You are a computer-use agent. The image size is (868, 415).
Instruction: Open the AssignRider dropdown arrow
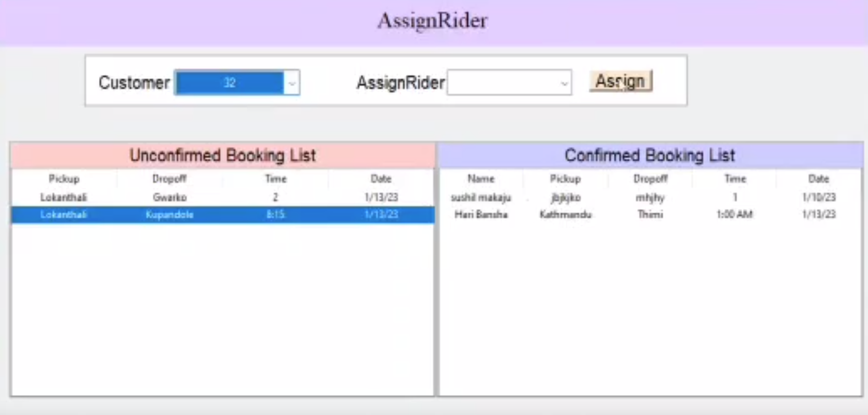tap(564, 83)
